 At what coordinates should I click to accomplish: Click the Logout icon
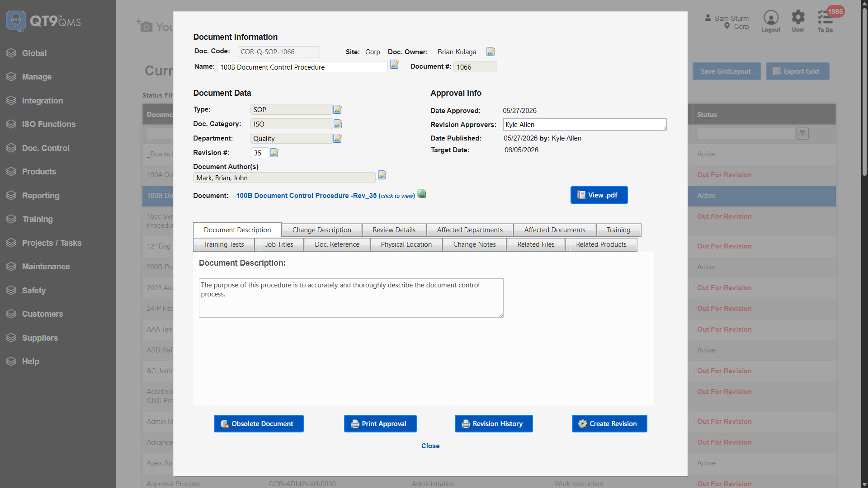771,21
